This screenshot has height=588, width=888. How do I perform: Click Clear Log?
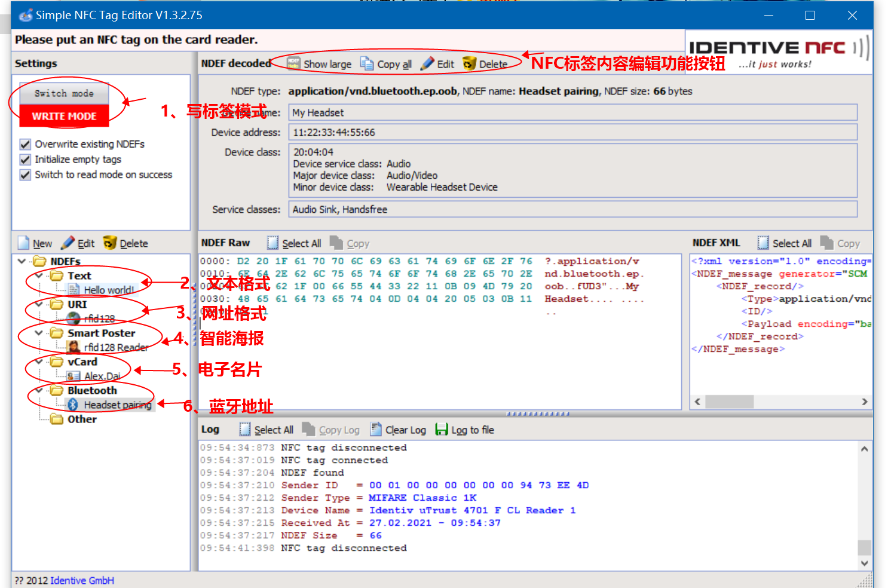pos(398,430)
